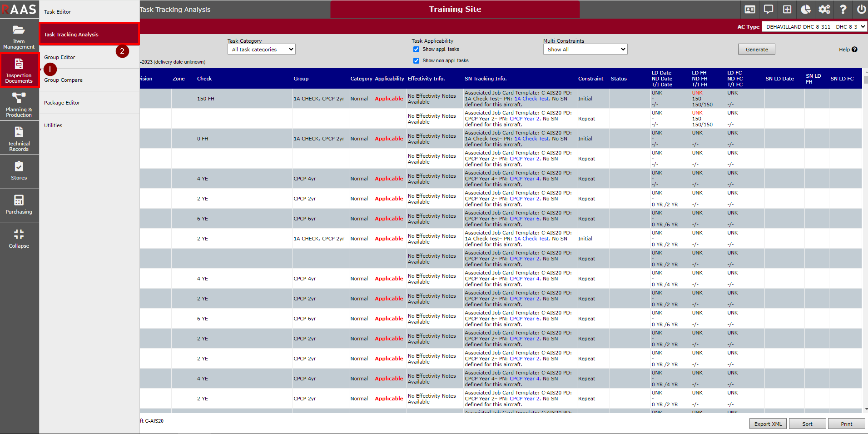The height and width of the screenshot is (434, 868).
Task: Open the Item Management sidebar module
Action: (x=19, y=36)
